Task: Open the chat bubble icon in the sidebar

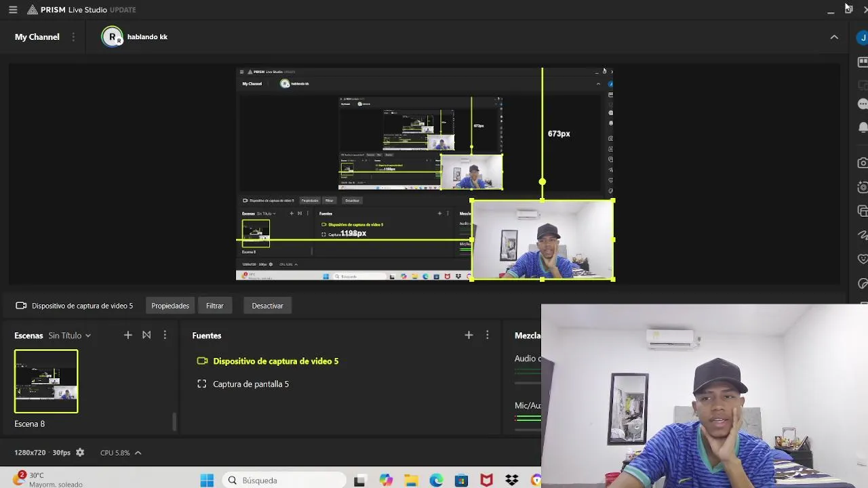Action: click(863, 104)
